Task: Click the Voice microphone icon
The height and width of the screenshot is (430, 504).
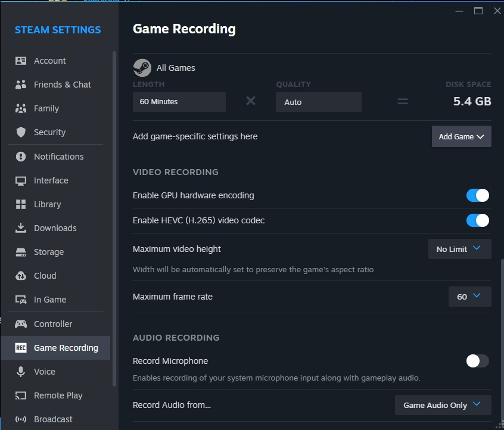Action: click(x=21, y=372)
